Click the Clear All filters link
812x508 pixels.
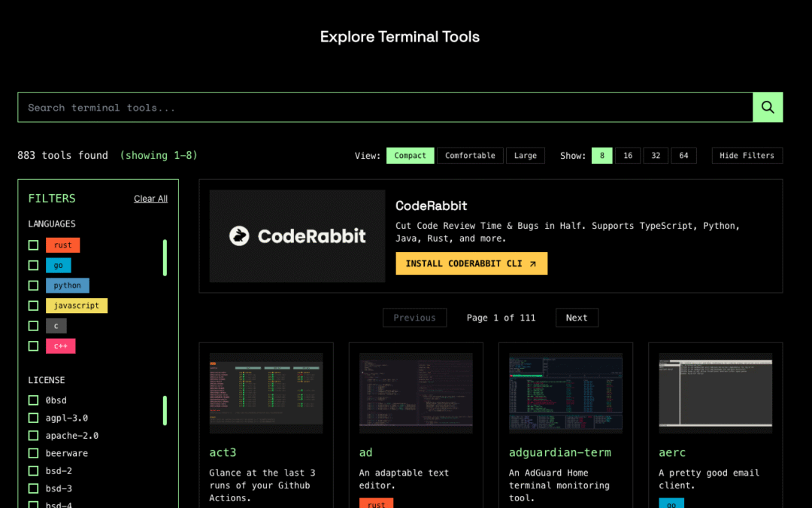[x=150, y=199]
